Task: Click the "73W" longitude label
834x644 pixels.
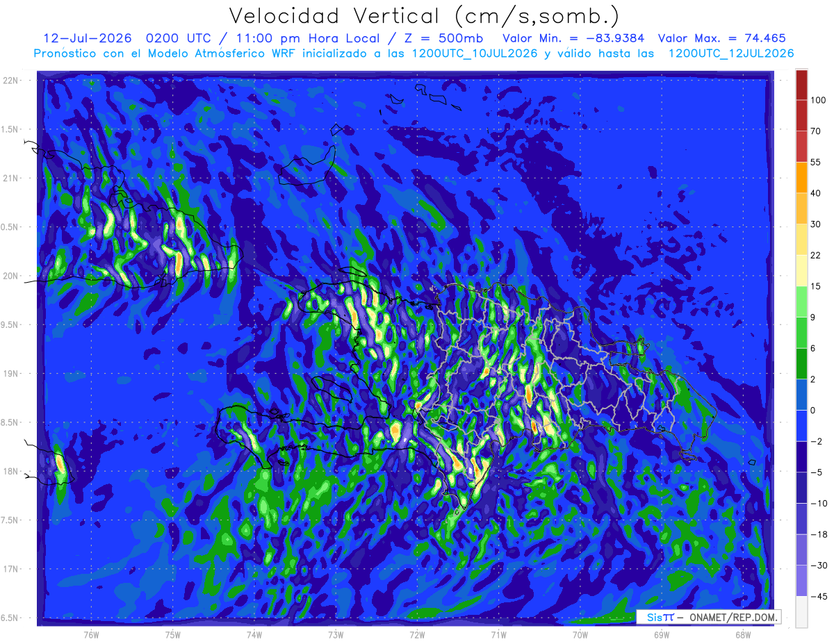Action: pyautogui.click(x=336, y=634)
